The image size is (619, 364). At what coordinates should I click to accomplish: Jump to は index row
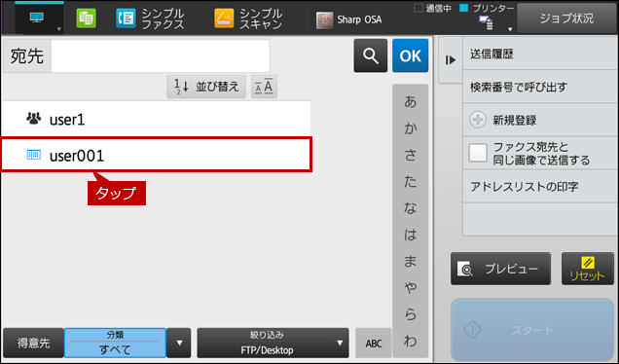coord(410,235)
